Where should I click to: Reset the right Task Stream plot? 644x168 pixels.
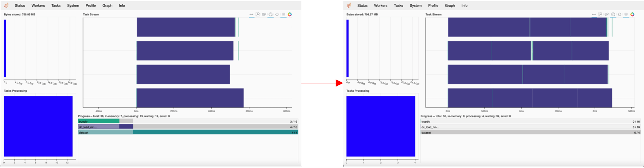coord(619,14)
